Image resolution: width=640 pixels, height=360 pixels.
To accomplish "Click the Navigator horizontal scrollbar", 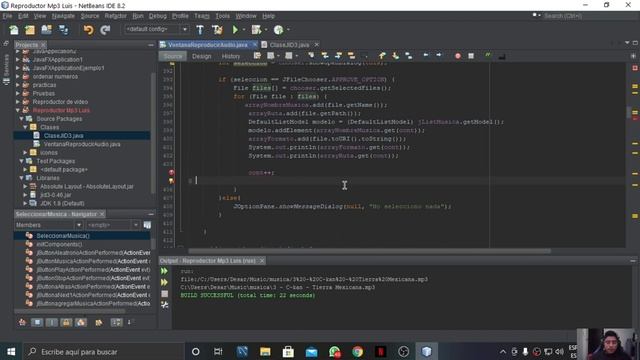I will click(69, 311).
